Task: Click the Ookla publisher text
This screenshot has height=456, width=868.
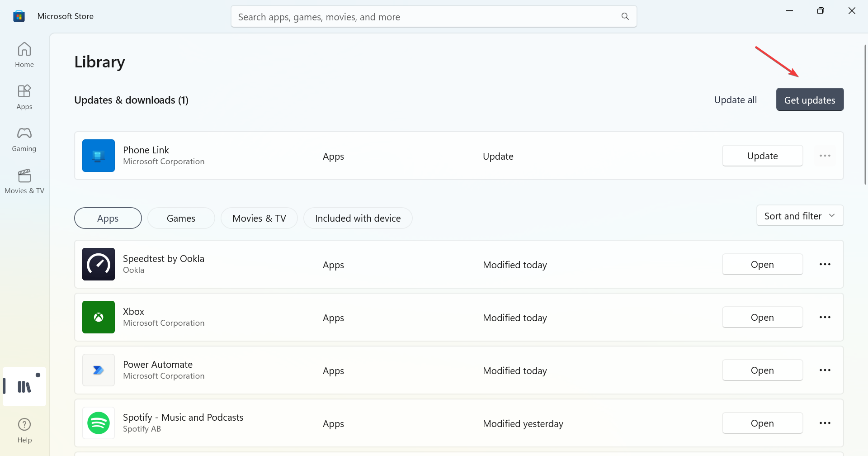Action: [x=133, y=270]
